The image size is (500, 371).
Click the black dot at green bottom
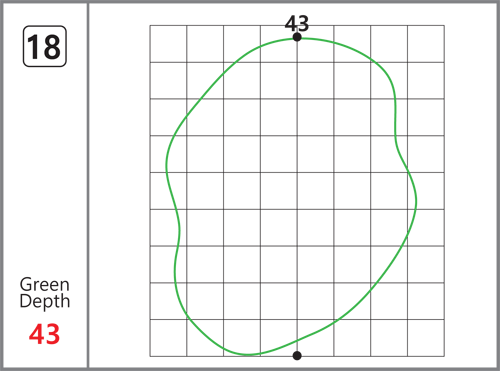[x=297, y=356]
